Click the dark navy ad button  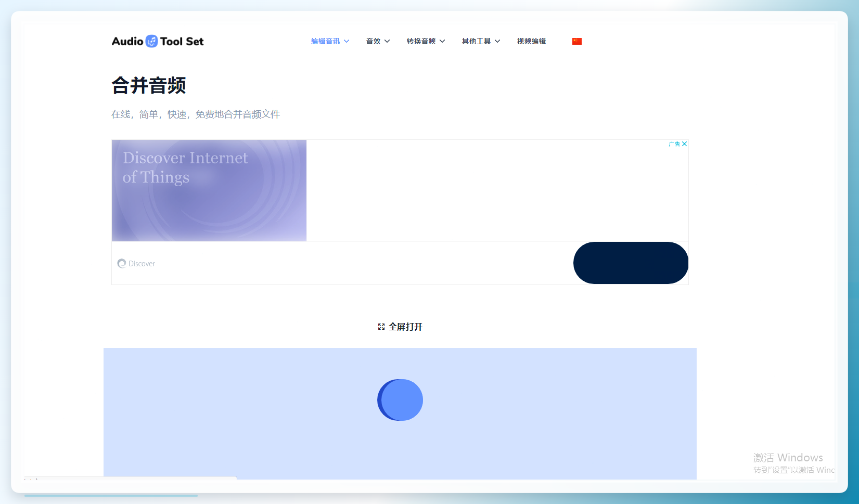[631, 263]
